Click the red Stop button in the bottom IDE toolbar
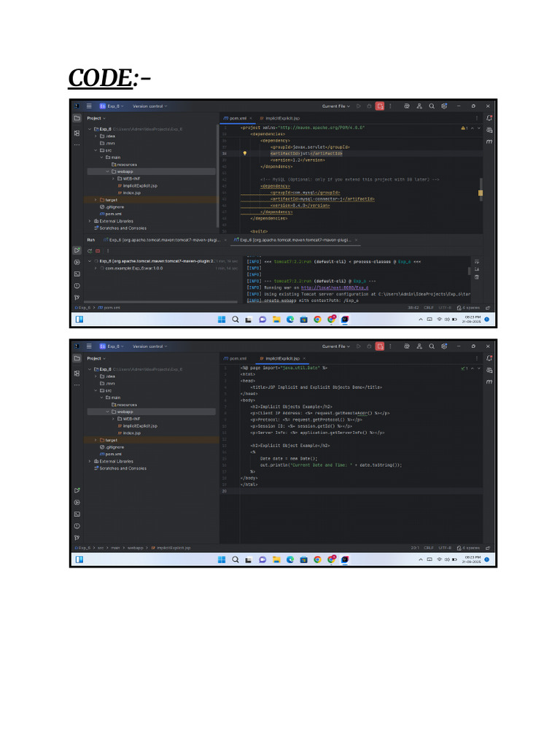The image size is (560, 747). (x=379, y=347)
